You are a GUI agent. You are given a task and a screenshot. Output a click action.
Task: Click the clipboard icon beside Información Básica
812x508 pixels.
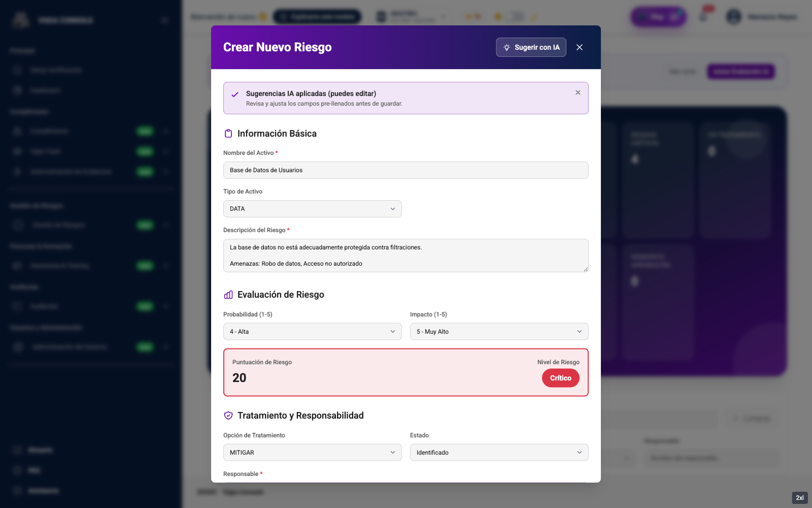228,134
